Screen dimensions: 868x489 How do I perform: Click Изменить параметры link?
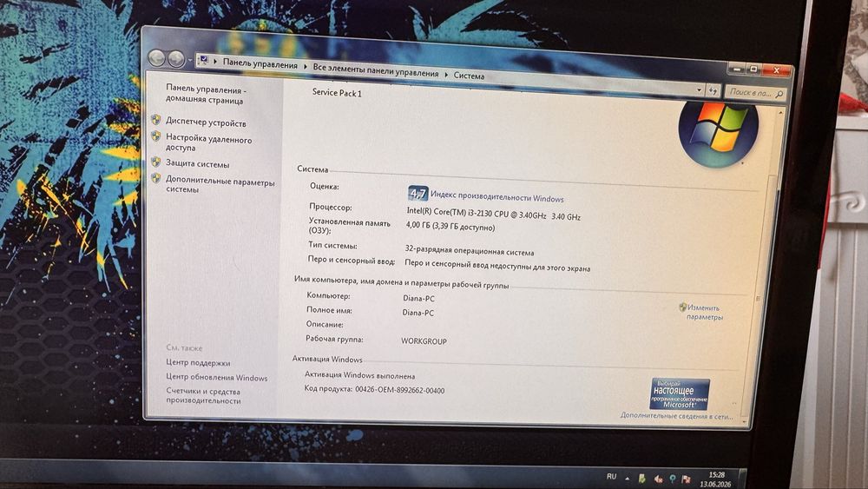pos(704,313)
